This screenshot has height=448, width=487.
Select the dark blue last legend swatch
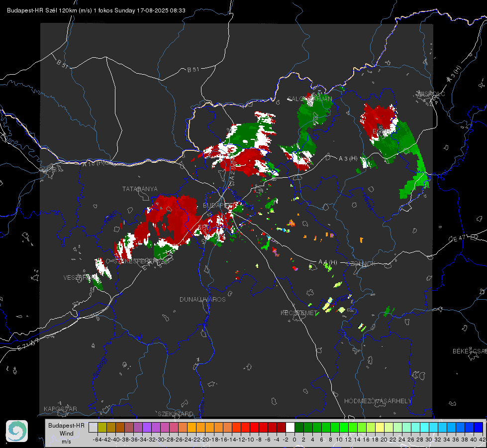coord(479,427)
